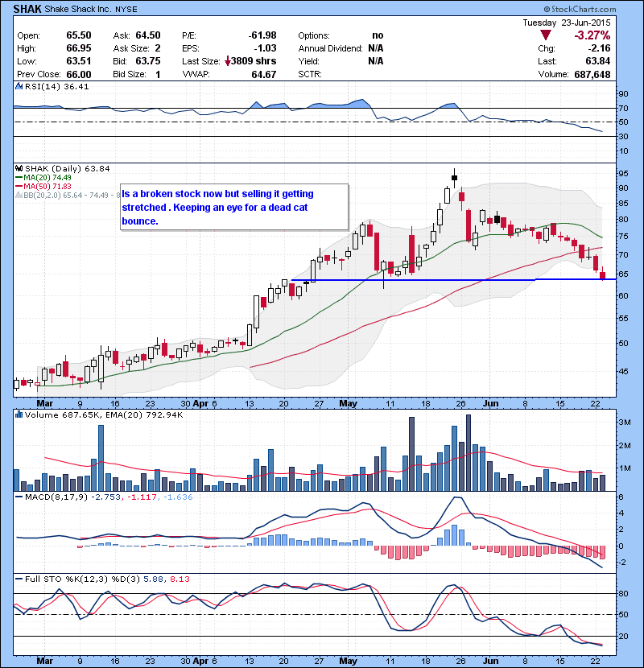Click the Jun label on the price axis
Viewport: 644px width, 668px height.
point(491,403)
